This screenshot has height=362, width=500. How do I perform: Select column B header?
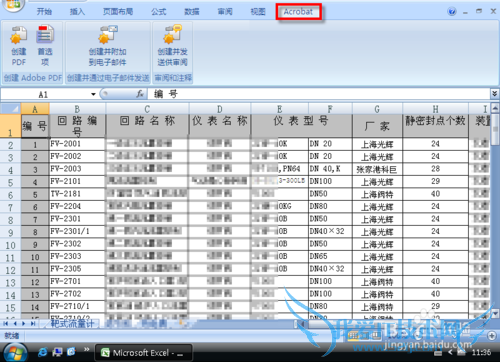pos(77,109)
